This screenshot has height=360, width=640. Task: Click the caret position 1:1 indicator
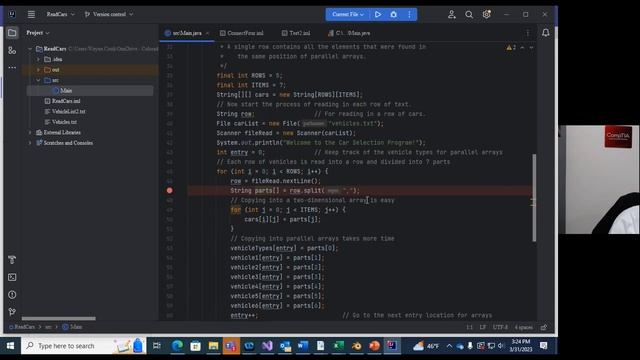[469, 327]
